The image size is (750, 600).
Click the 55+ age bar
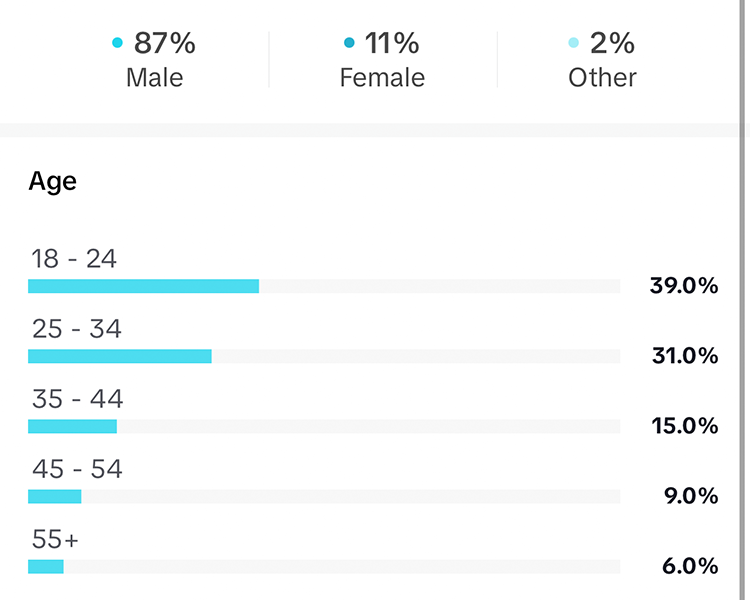click(45, 566)
